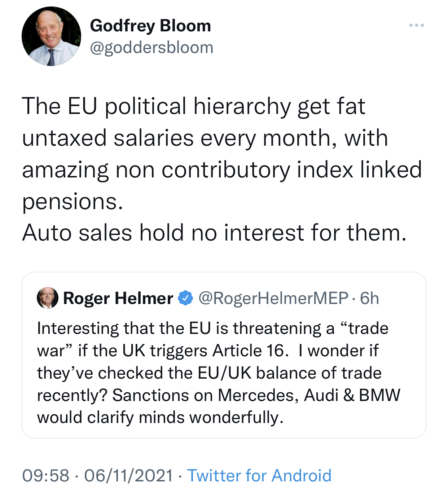Screen dimensions: 448x498
Task: Click the 06/11/2021 date
Action: (128, 475)
